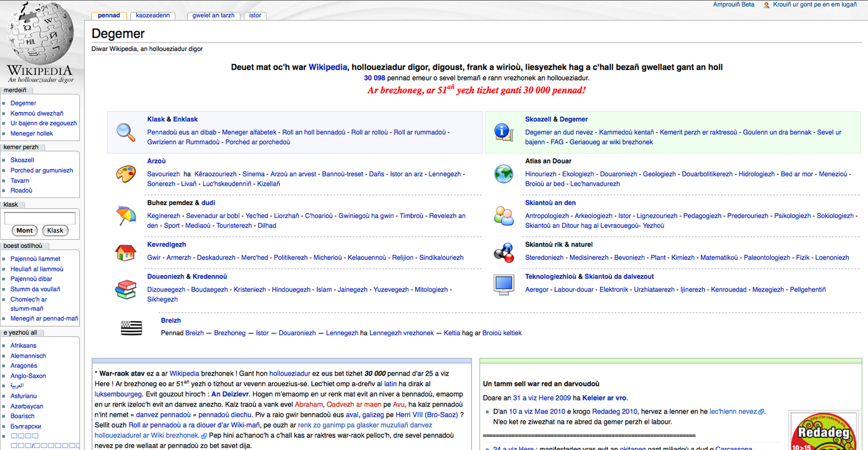Click the stacked books Doueoniezh icon
The height and width of the screenshot is (450, 868).
click(126, 289)
